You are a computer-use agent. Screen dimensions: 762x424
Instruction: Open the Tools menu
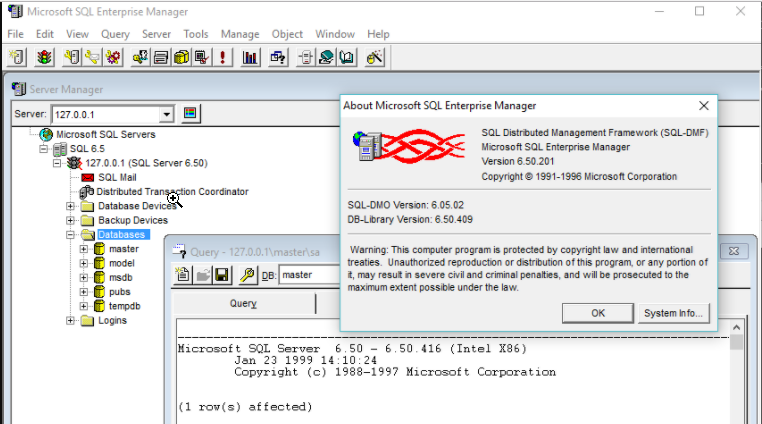tap(196, 34)
